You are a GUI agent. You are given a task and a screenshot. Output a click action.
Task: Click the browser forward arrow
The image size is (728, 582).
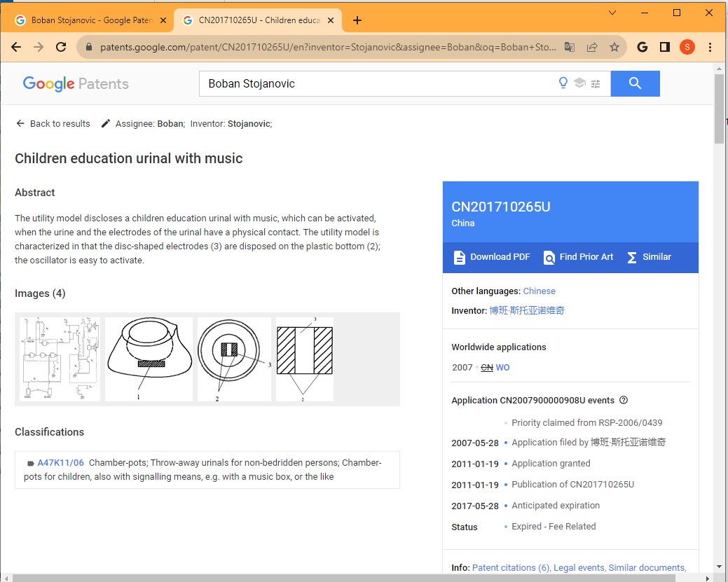(39, 47)
